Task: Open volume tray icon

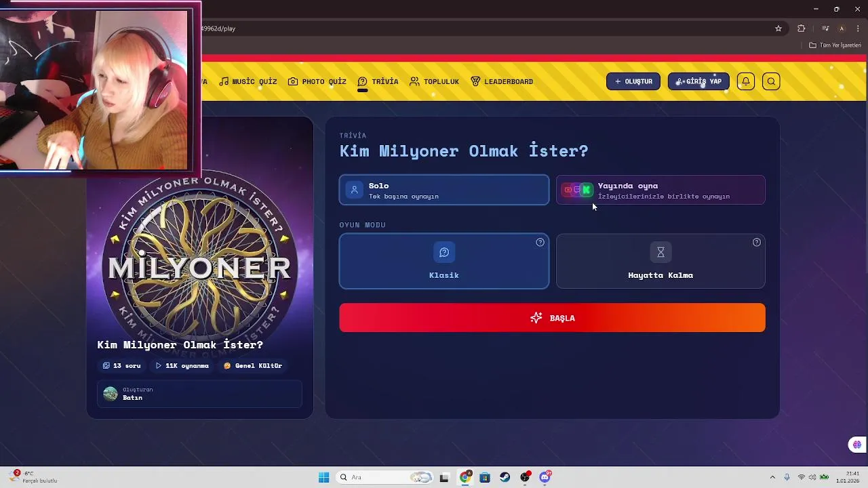Action: click(812, 477)
